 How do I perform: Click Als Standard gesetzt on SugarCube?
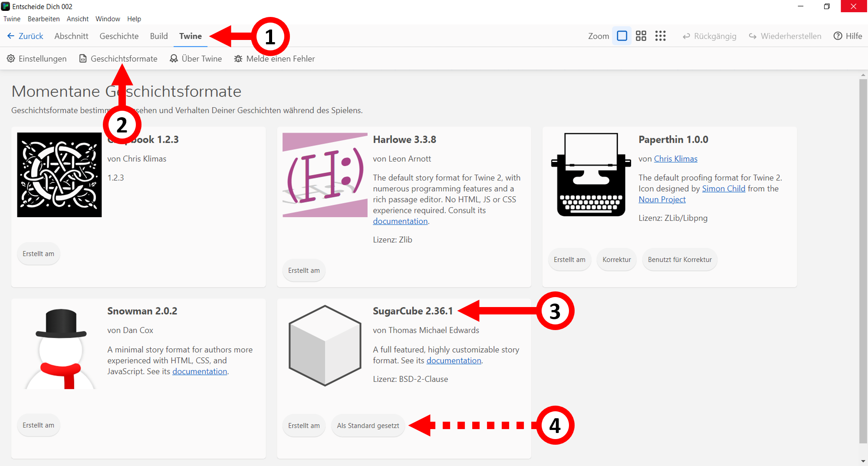pyautogui.click(x=368, y=426)
